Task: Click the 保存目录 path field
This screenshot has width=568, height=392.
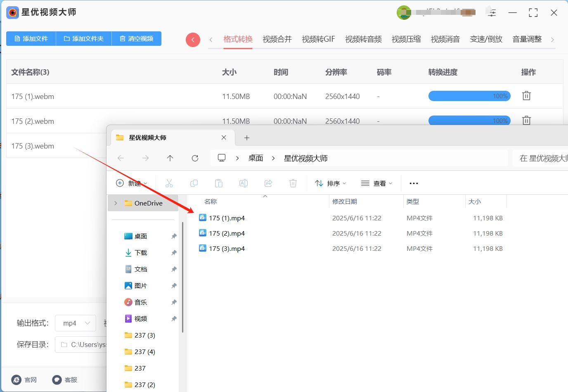Action: coord(81,345)
